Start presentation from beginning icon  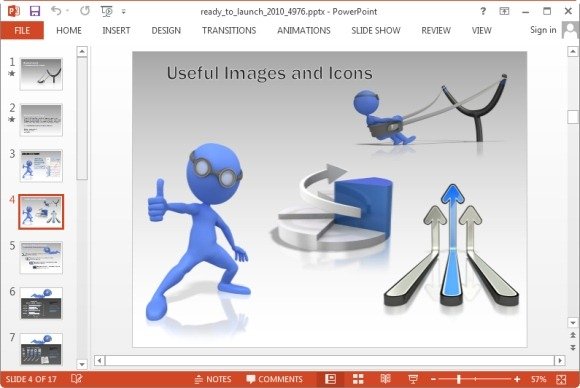107,11
